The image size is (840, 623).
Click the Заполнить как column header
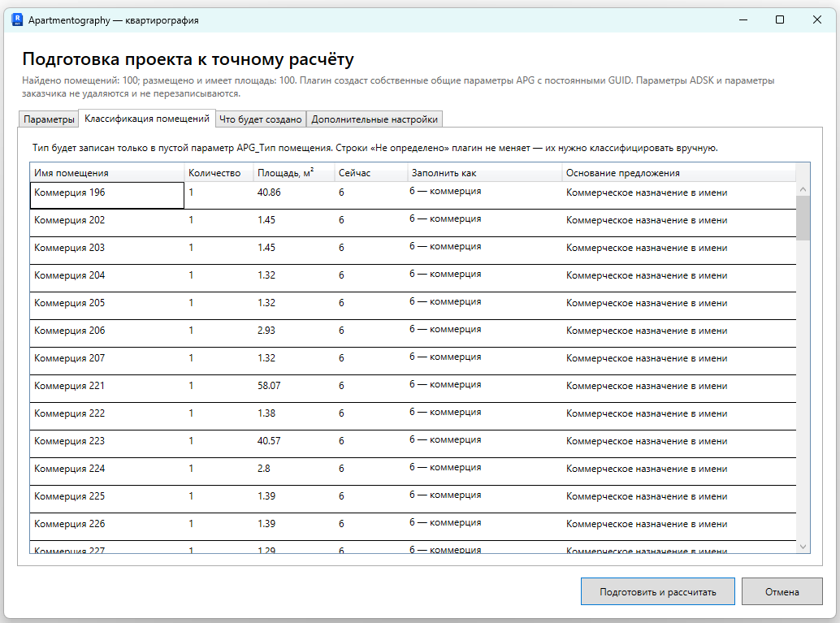(484, 172)
